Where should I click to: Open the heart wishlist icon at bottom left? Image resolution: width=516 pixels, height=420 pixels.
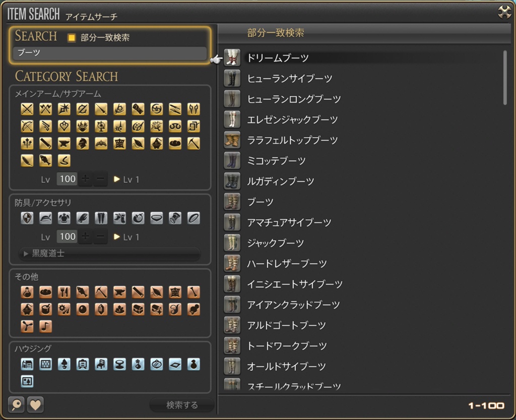tap(35, 404)
